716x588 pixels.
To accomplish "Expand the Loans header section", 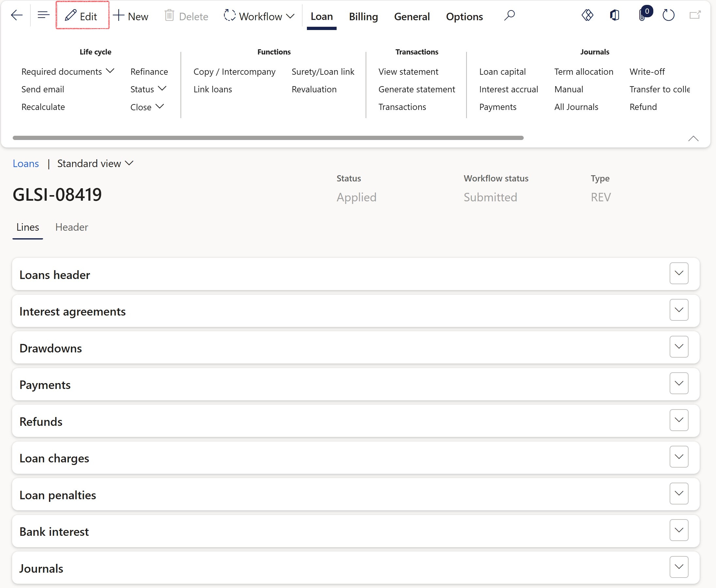I will point(678,273).
